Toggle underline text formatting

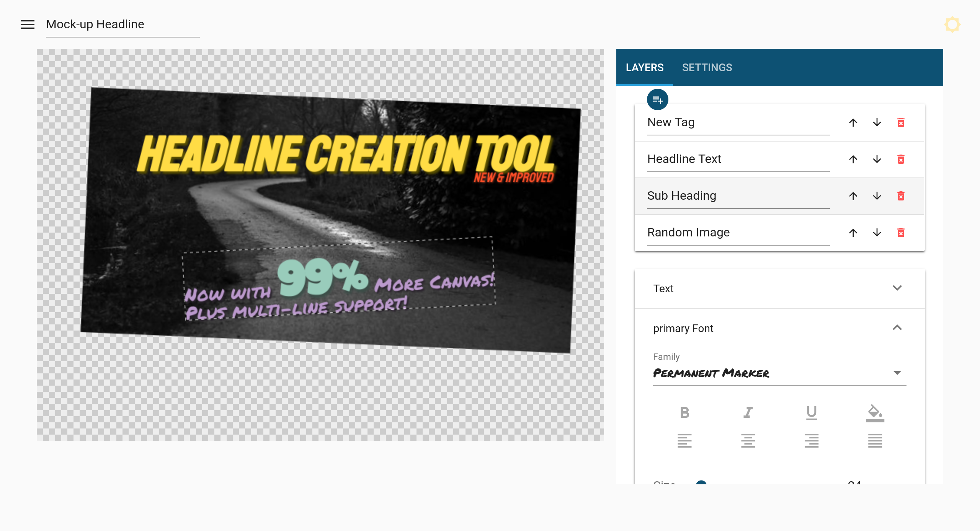pos(811,413)
